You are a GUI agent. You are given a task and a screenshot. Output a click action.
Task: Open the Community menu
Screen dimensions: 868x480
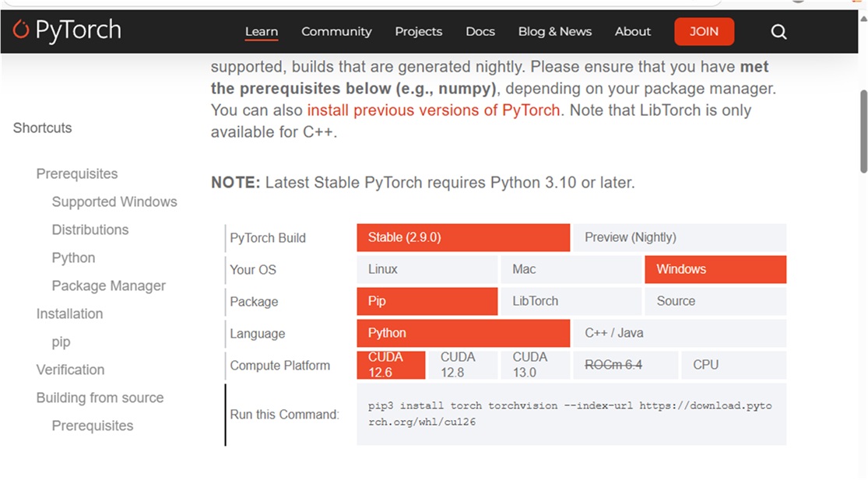336,32
